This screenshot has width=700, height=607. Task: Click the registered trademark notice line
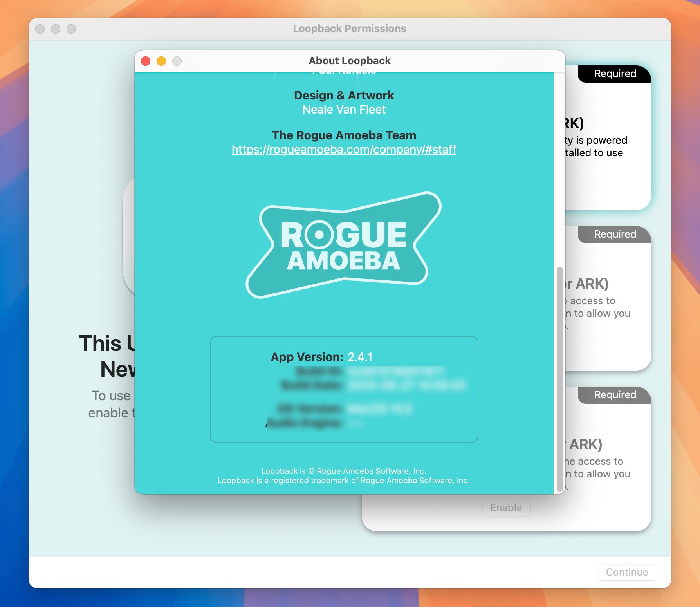344,481
